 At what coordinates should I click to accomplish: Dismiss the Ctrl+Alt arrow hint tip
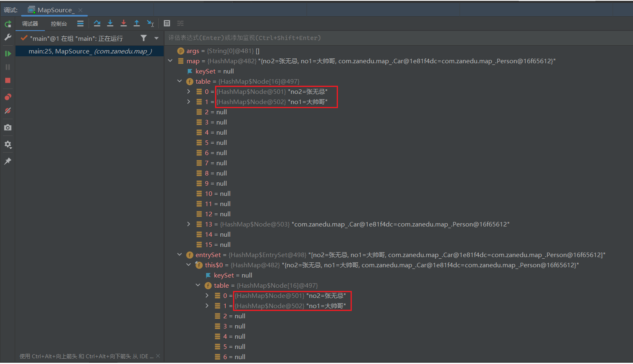(158, 356)
